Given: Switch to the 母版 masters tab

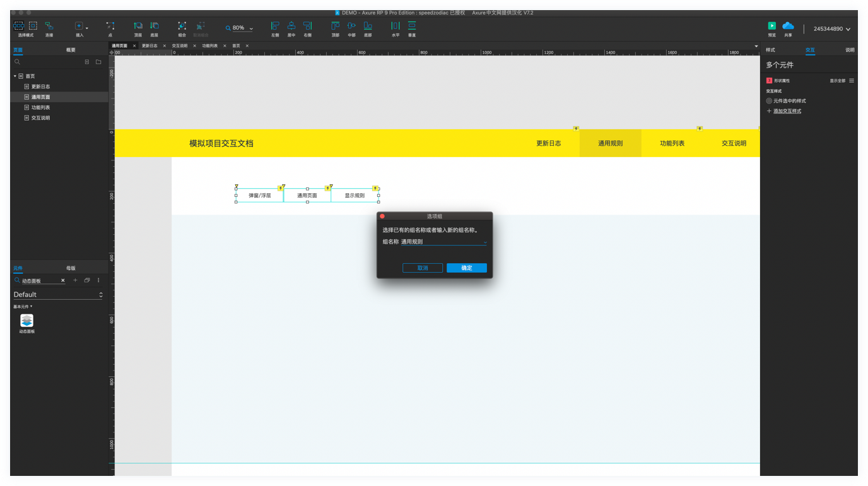Looking at the screenshot, I should (71, 268).
